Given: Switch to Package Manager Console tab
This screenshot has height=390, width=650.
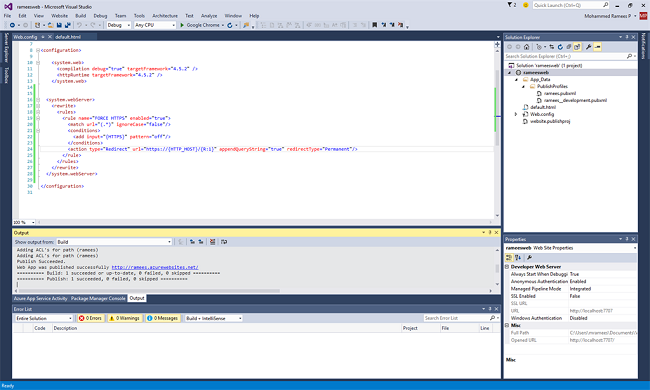Looking at the screenshot, I should tap(98, 298).
